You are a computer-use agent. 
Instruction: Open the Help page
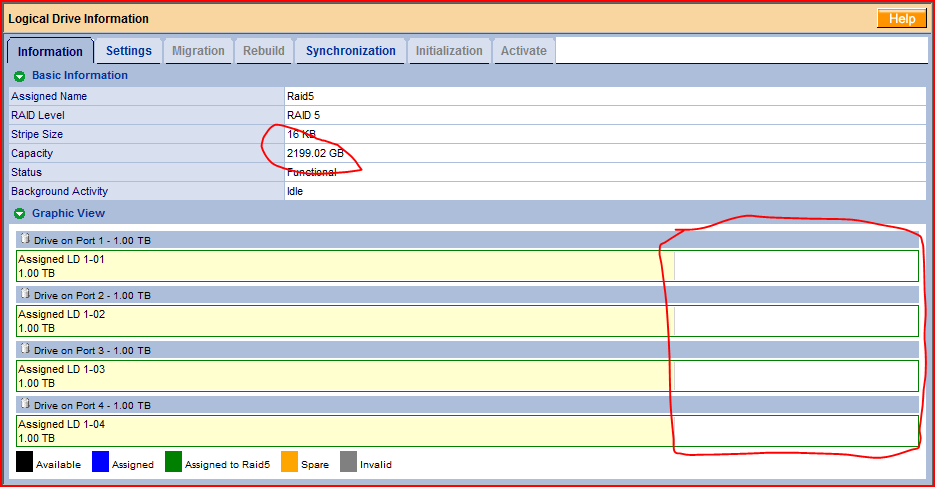[x=901, y=19]
